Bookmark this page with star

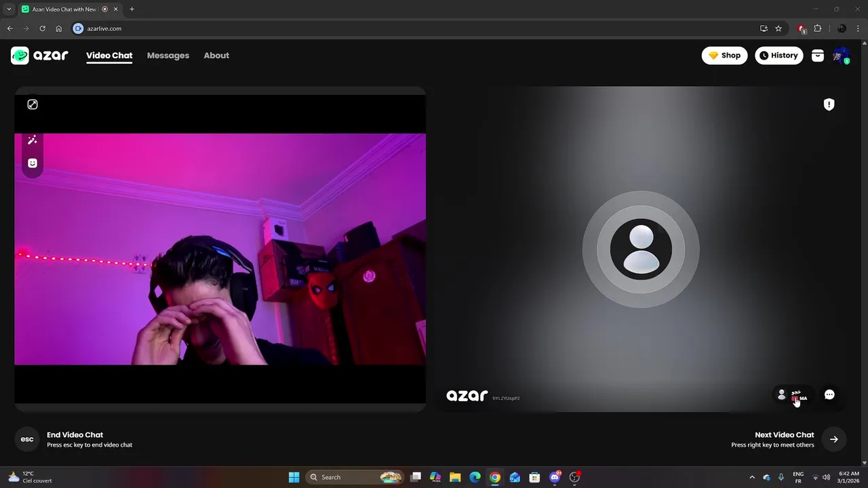778,28
